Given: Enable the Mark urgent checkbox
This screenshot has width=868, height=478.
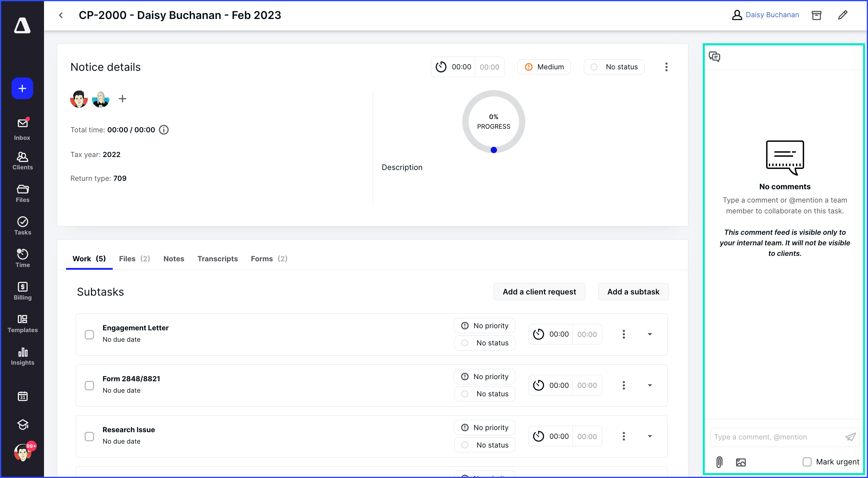Looking at the screenshot, I should (x=807, y=461).
